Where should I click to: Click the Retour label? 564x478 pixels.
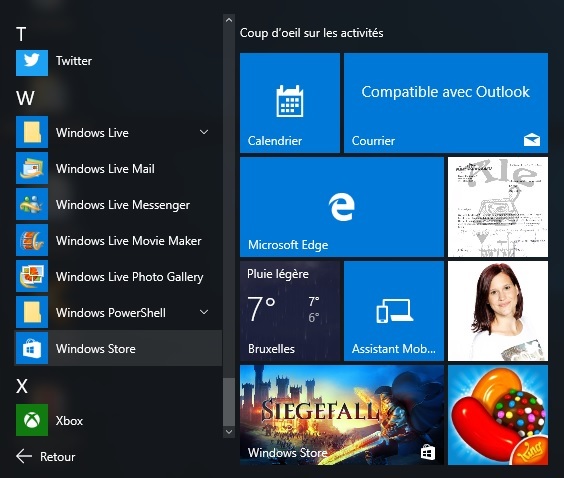point(58,456)
